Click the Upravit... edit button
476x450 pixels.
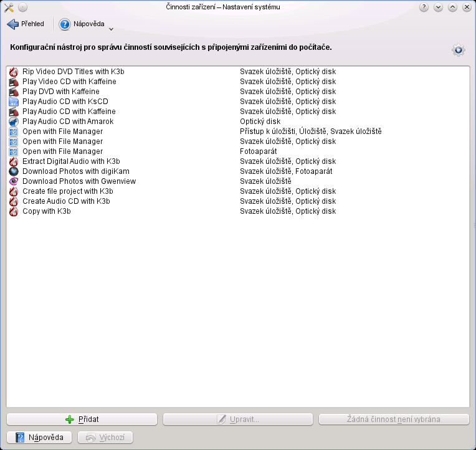tap(238, 419)
